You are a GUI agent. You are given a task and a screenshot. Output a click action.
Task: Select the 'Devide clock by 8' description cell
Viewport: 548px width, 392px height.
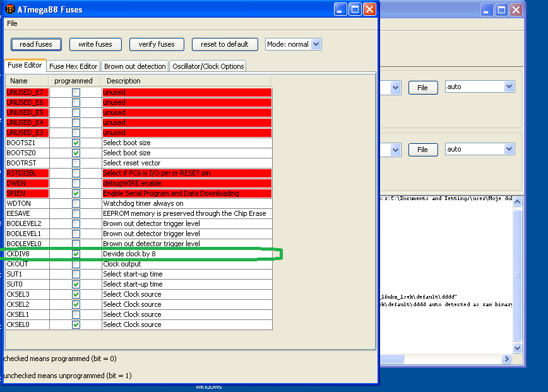tap(187, 254)
